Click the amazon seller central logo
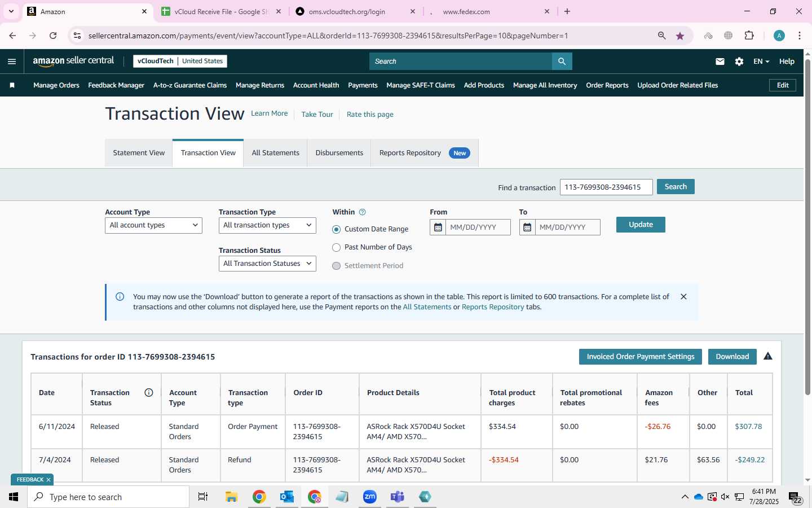 click(73, 61)
